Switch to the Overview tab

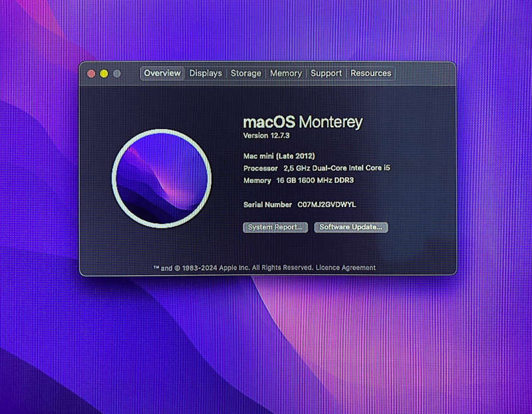(x=162, y=73)
